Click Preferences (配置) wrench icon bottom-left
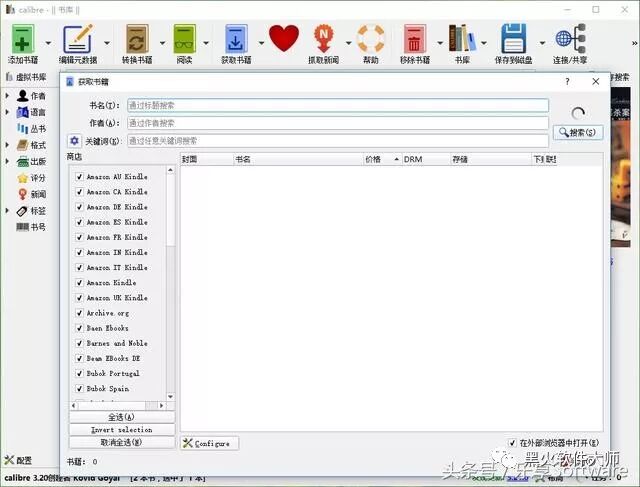 9,460
